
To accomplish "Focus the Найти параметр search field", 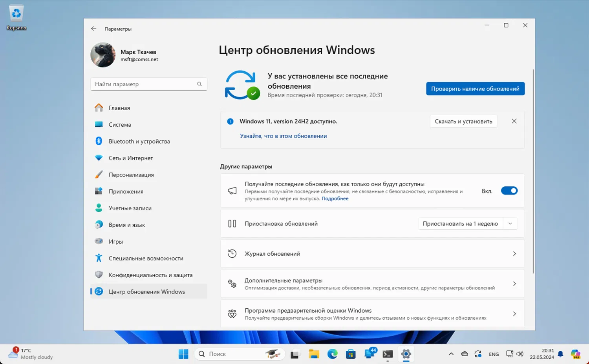I will tap(149, 84).
